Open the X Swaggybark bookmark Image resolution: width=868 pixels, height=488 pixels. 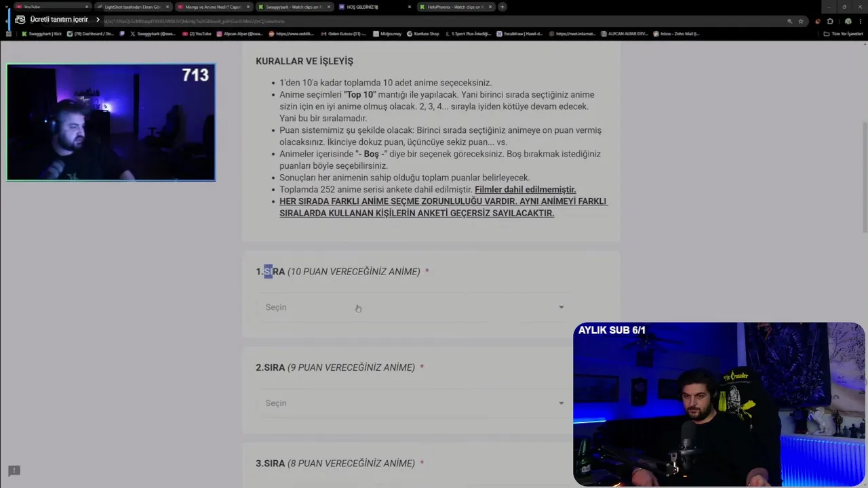click(152, 33)
